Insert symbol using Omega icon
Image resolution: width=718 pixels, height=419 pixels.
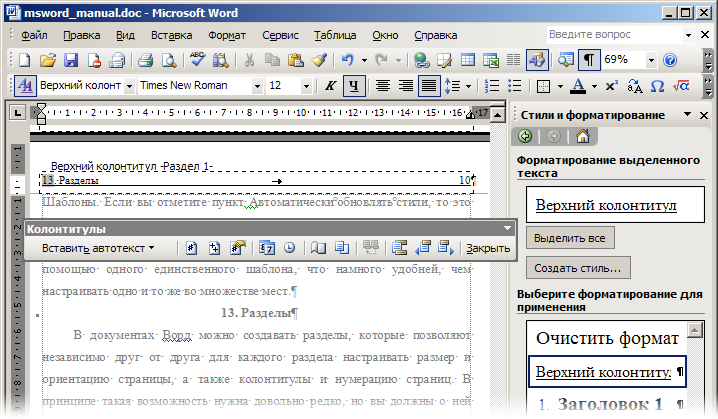(x=658, y=86)
